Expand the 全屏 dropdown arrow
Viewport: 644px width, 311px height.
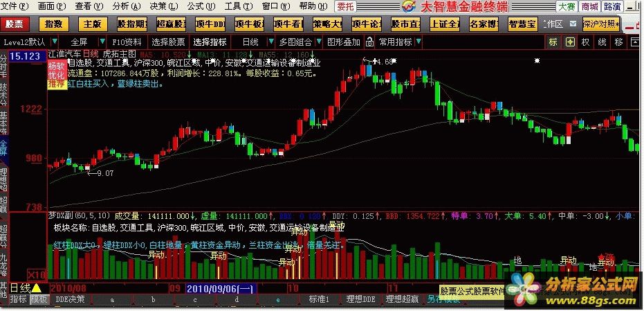pyautogui.click(x=102, y=42)
